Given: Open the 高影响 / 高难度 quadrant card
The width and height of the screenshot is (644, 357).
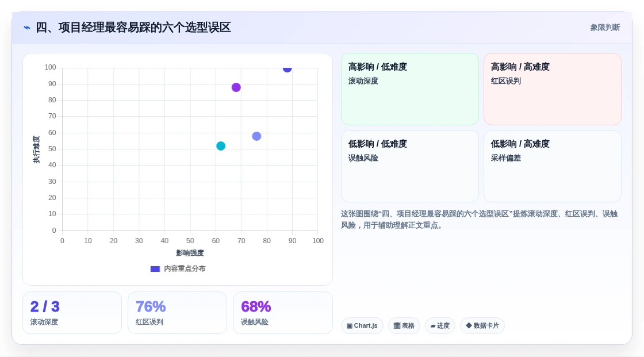Looking at the screenshot, I should click(x=553, y=89).
